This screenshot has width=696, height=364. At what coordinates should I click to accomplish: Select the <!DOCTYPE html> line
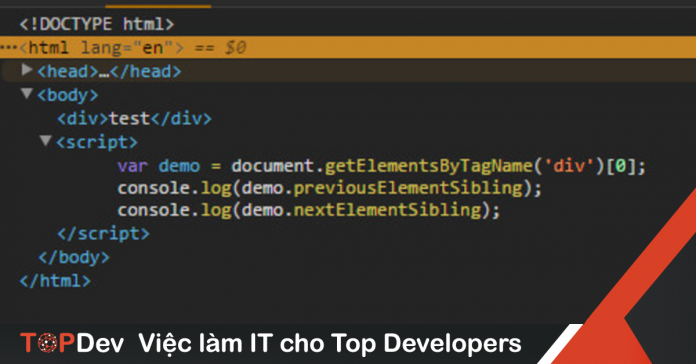point(97,24)
